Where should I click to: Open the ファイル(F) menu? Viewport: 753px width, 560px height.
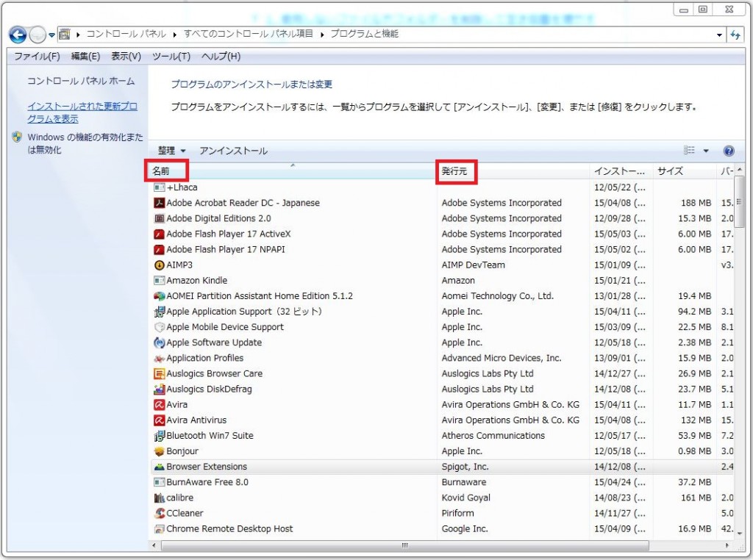pyautogui.click(x=37, y=56)
